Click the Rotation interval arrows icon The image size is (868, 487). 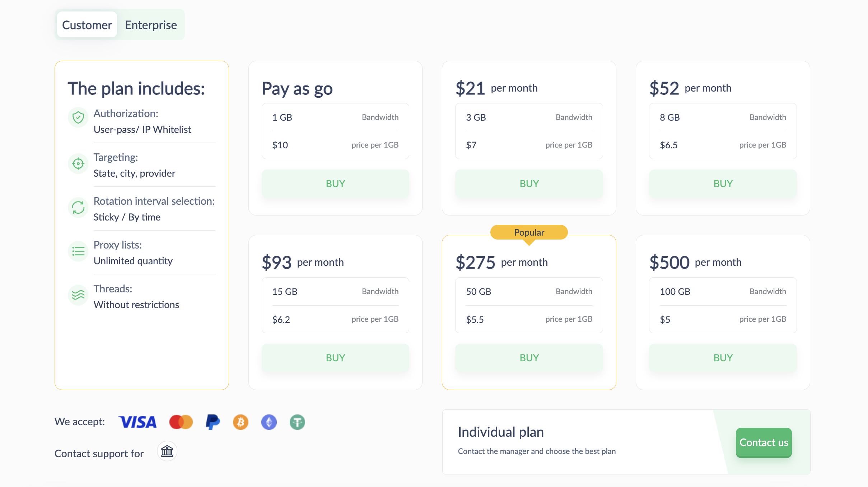pos(78,208)
